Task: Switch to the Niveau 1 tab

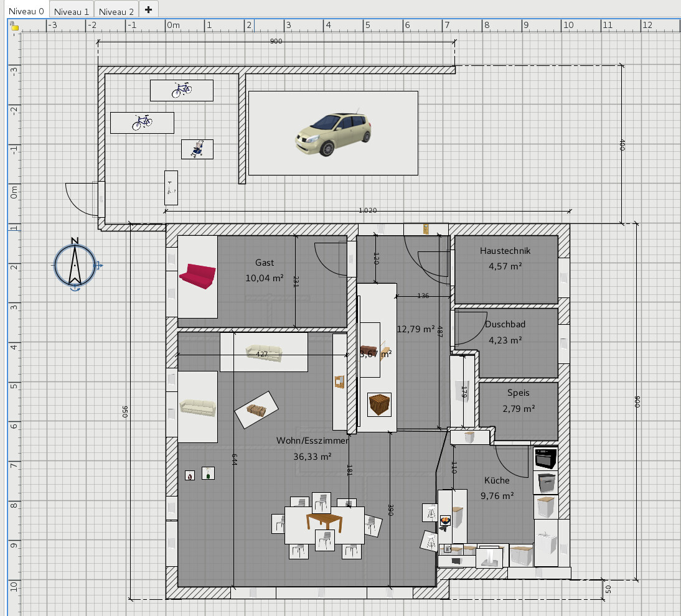Action: pos(71,11)
